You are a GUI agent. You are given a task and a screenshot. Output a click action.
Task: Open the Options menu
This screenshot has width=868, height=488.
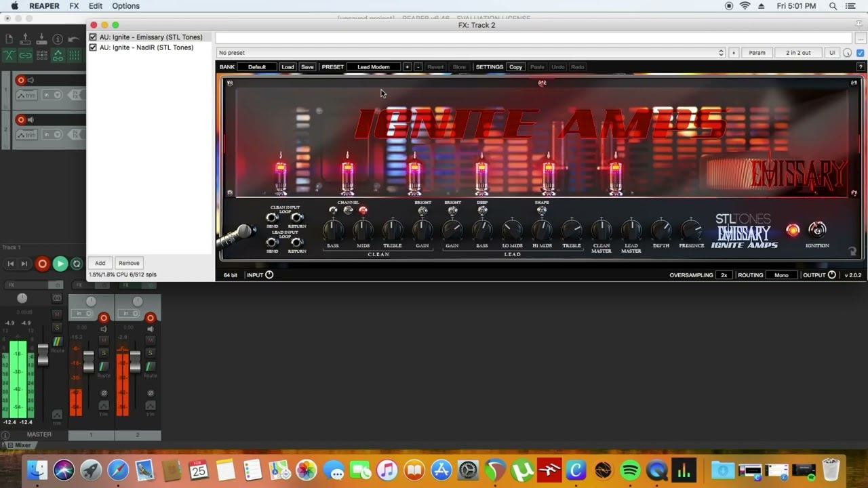pyautogui.click(x=125, y=6)
